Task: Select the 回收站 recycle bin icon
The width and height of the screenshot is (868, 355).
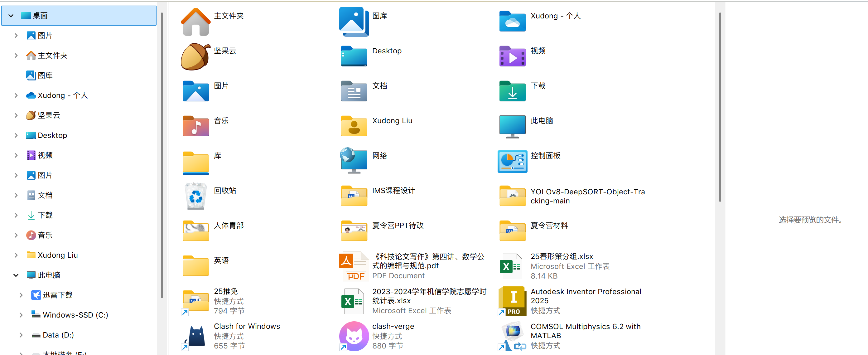Action: pos(195,196)
